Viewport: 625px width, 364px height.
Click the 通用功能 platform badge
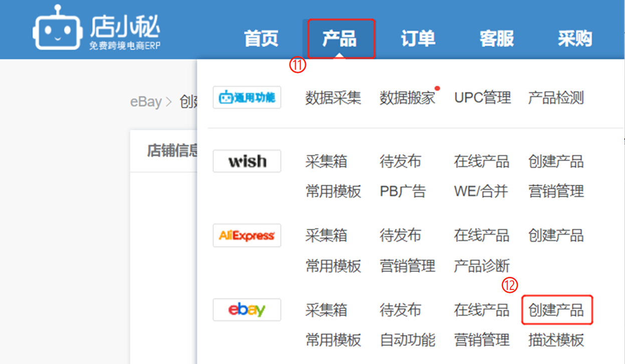tap(247, 97)
